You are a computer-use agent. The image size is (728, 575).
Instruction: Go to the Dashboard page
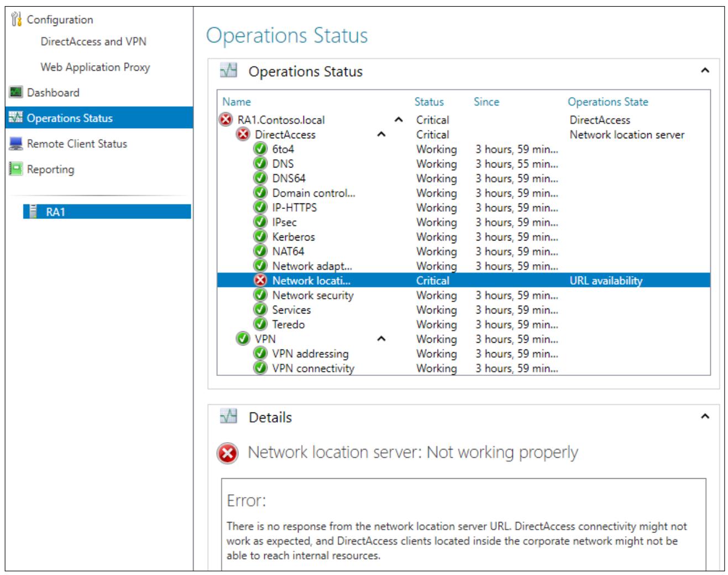(x=53, y=92)
